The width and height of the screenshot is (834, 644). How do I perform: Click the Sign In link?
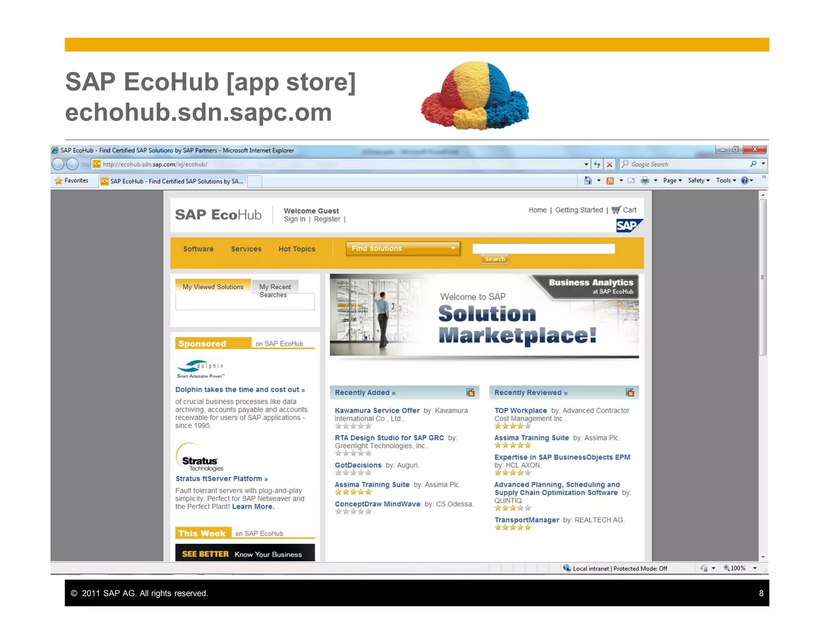294,219
